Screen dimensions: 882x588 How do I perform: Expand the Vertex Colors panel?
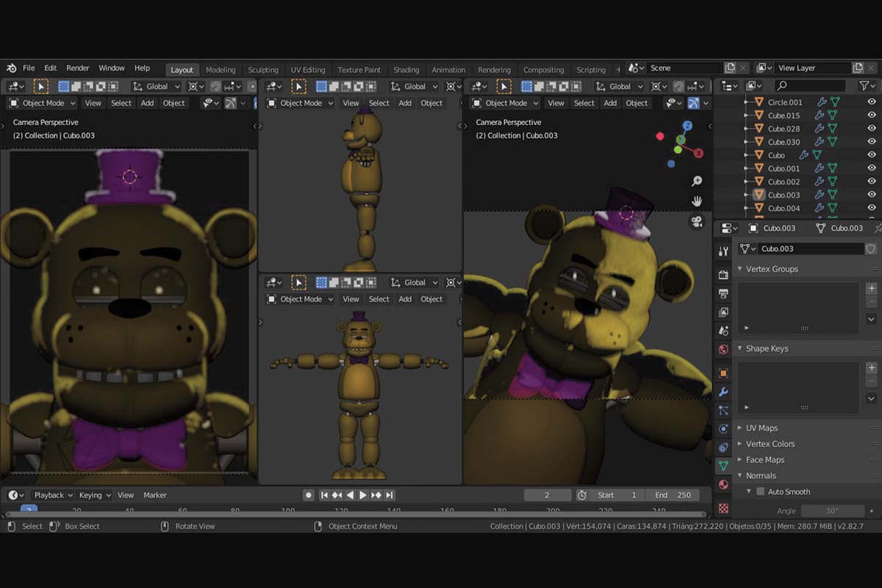click(770, 444)
